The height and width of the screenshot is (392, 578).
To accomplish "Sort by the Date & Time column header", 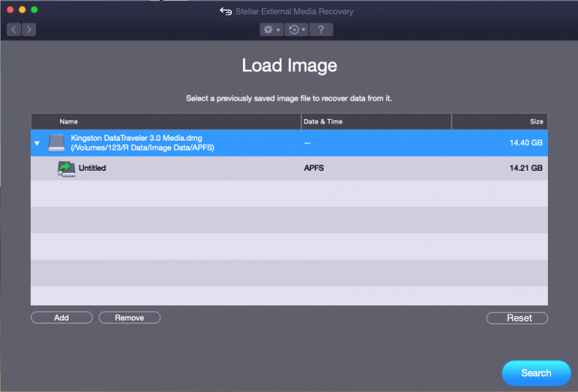I will tap(376, 122).
